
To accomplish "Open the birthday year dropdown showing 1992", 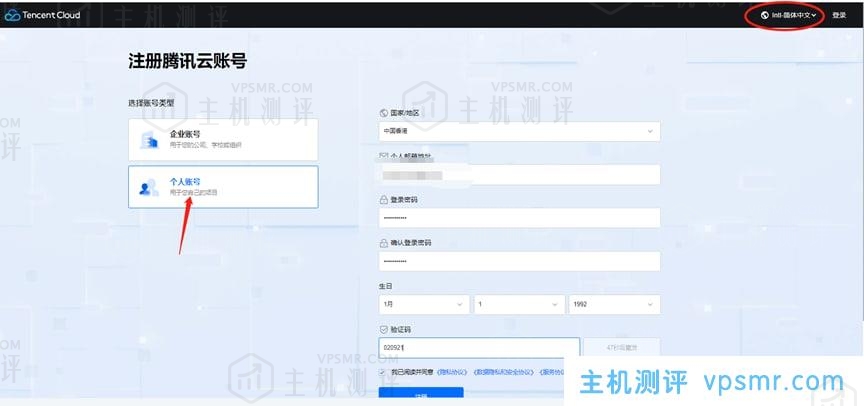I will [614, 304].
